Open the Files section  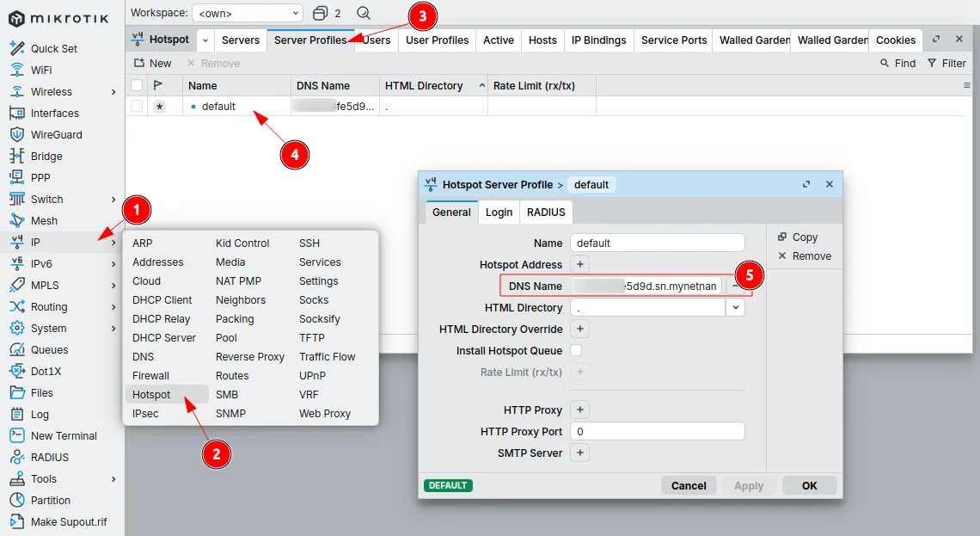(x=42, y=393)
